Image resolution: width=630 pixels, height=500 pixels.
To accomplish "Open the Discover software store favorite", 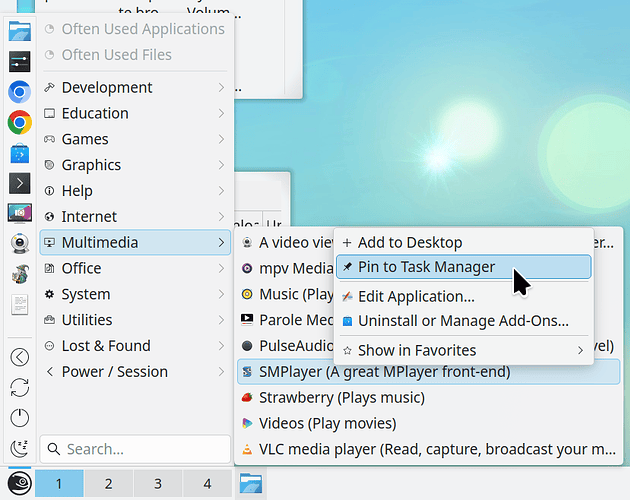I will tap(19, 153).
